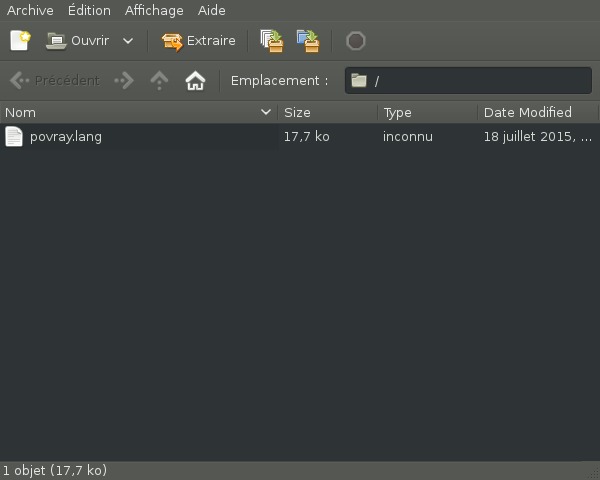Click the forward navigation arrow
The height and width of the screenshot is (480, 600).
click(124, 81)
